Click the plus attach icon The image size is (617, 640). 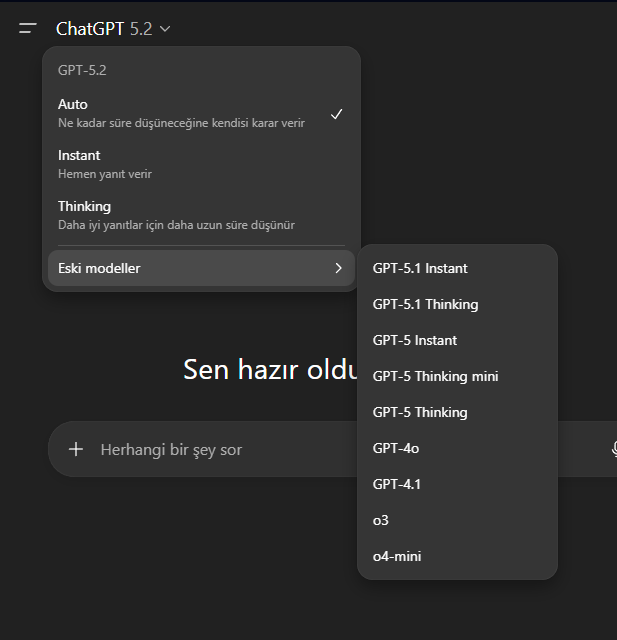click(76, 449)
